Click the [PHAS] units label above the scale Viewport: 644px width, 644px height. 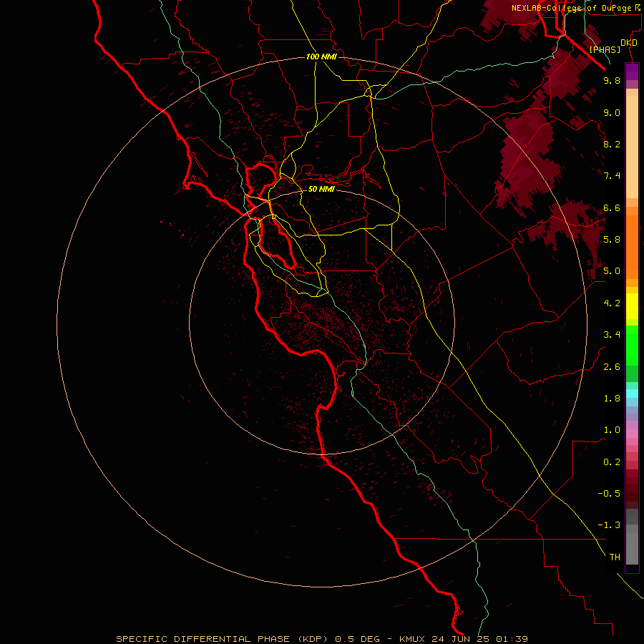click(x=605, y=49)
